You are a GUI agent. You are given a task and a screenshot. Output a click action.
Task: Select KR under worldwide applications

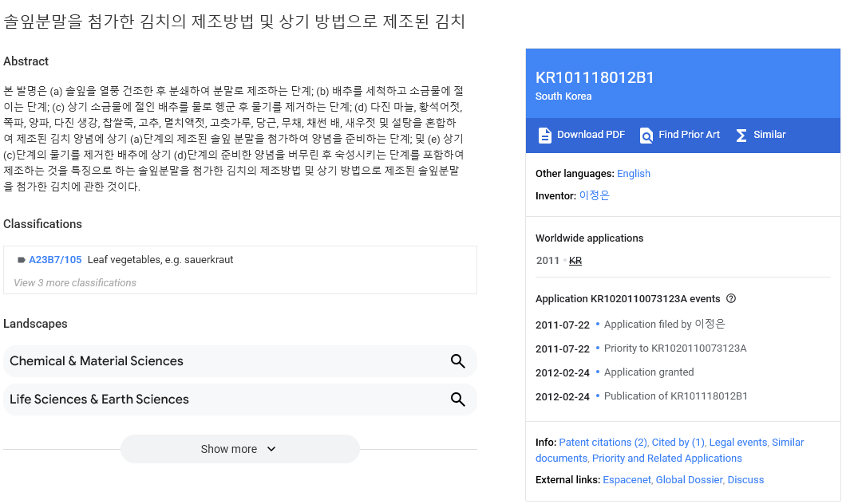click(575, 261)
